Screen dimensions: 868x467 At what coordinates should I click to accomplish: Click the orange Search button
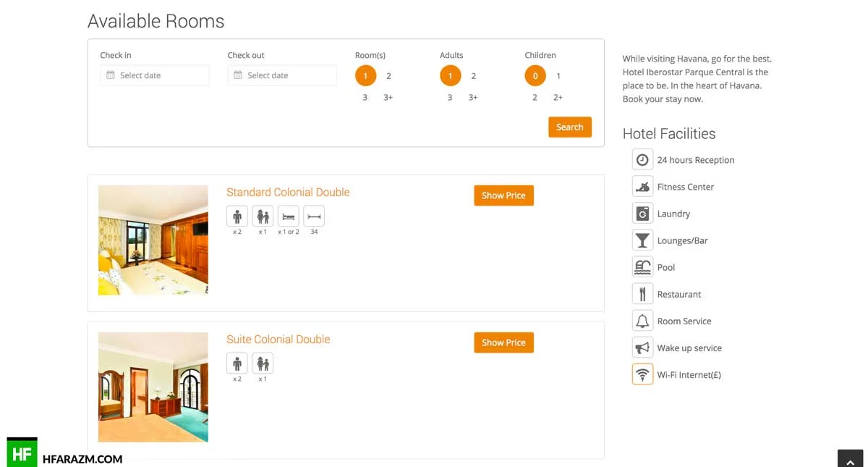point(570,127)
